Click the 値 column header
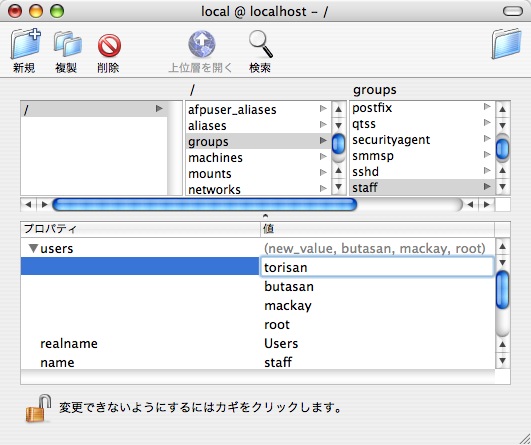 point(377,229)
